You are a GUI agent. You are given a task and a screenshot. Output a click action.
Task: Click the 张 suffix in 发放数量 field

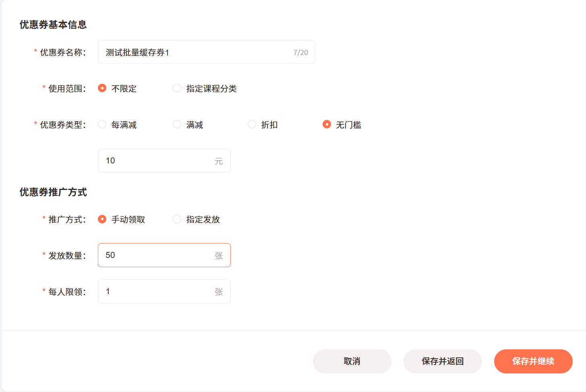219,256
